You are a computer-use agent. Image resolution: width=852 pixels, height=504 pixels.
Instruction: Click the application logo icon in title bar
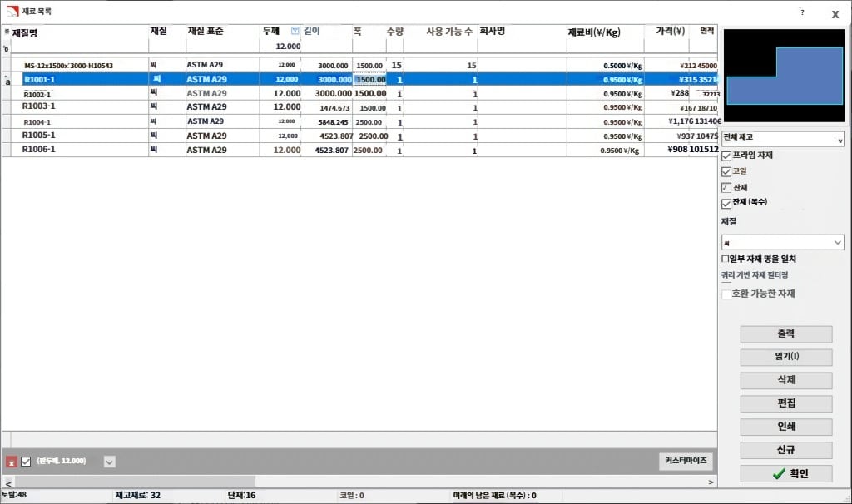click(12, 11)
